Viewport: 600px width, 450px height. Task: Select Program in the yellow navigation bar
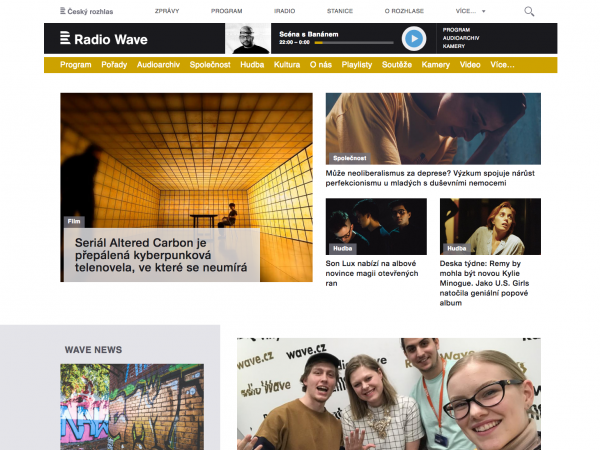pos(76,65)
